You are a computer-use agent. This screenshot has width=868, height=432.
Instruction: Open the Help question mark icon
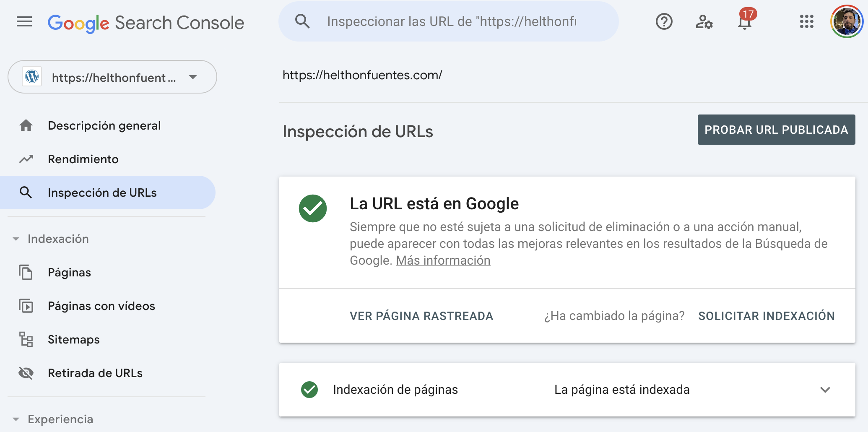(x=664, y=21)
